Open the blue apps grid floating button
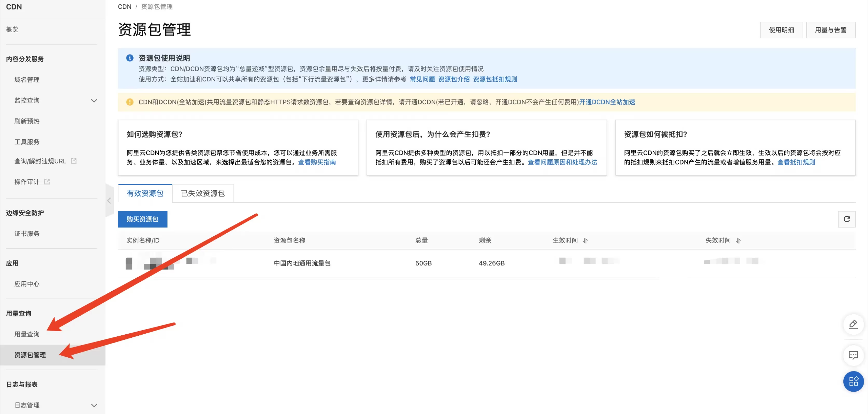This screenshot has width=868, height=414. tap(853, 381)
